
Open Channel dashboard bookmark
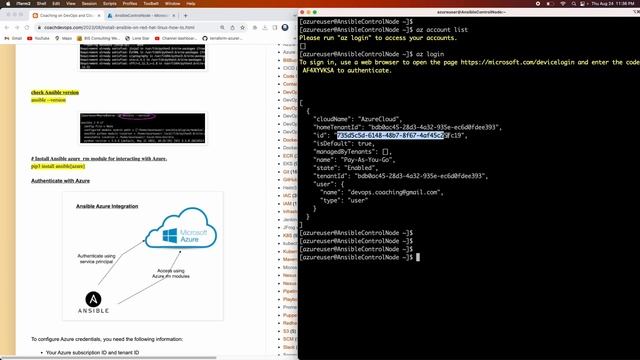(176, 38)
